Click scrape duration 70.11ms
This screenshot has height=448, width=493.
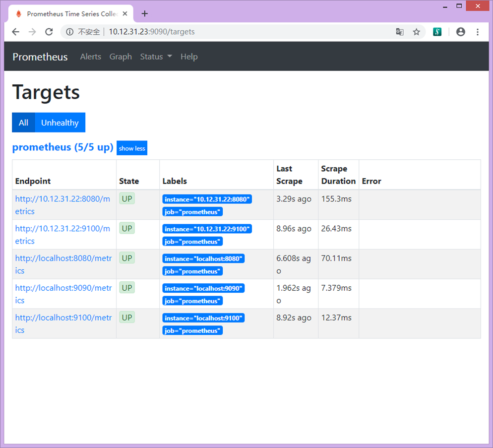click(x=336, y=258)
